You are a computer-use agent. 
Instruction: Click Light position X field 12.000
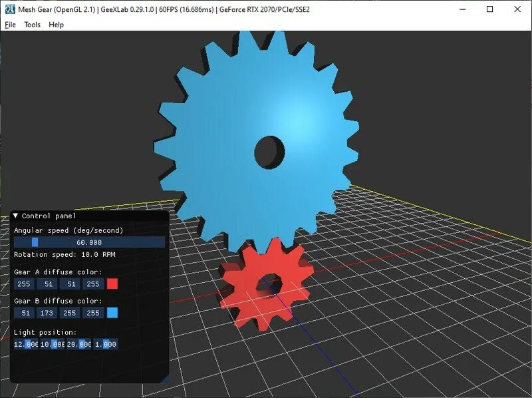point(26,344)
